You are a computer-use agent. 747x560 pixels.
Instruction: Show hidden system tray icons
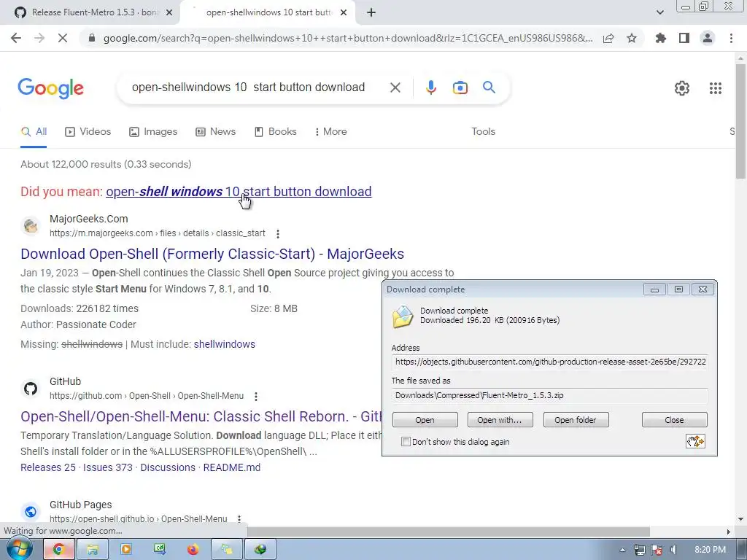click(622, 550)
